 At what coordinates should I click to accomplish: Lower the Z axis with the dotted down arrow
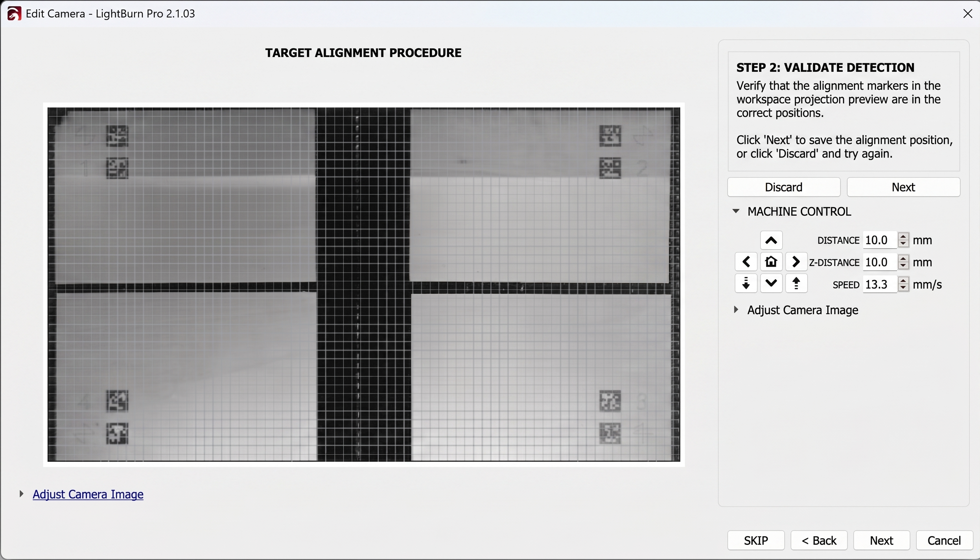[746, 284]
